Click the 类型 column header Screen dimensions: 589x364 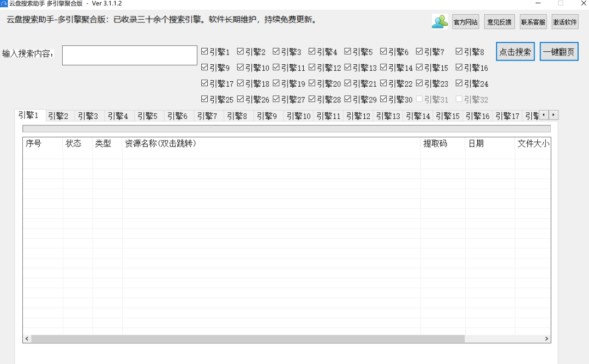click(107, 143)
